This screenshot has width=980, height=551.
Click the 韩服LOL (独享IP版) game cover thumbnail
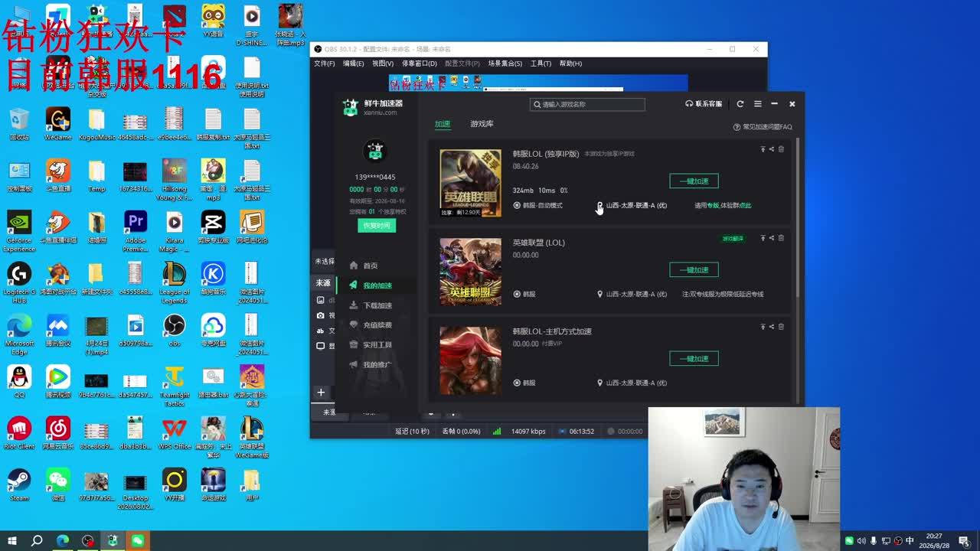[x=470, y=183]
